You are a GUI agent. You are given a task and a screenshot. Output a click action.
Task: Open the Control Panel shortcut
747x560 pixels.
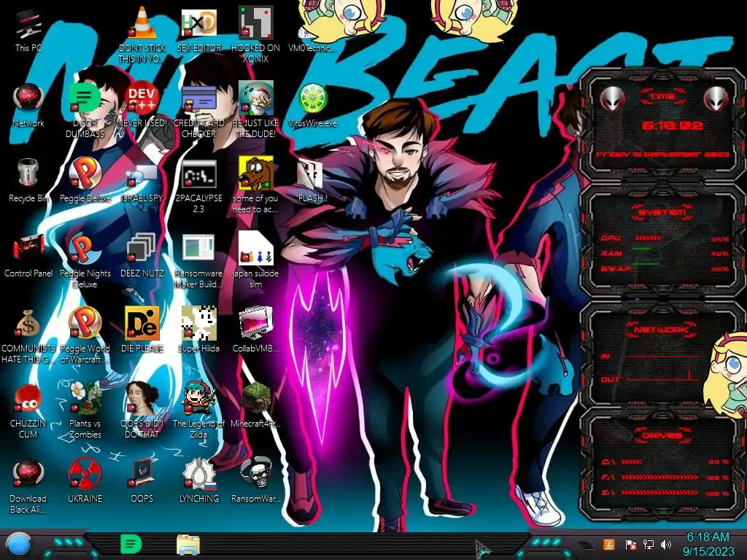coord(28,256)
